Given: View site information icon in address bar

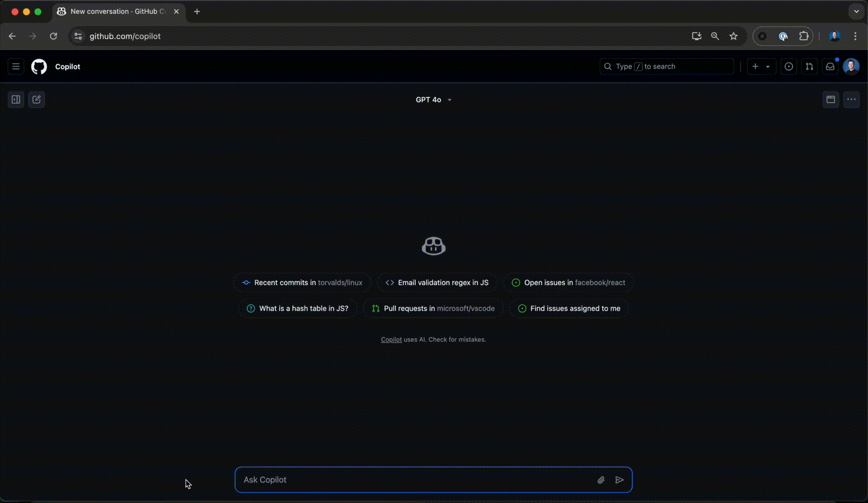Looking at the screenshot, I should (78, 36).
